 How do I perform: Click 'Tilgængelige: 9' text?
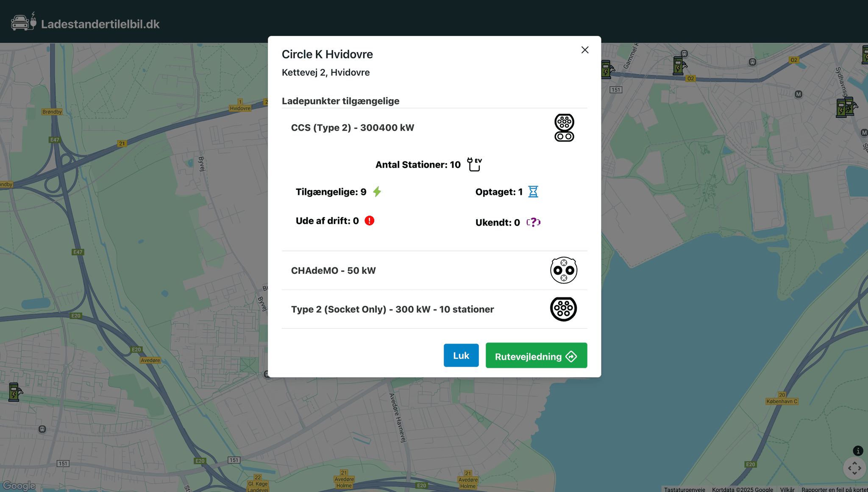click(331, 192)
